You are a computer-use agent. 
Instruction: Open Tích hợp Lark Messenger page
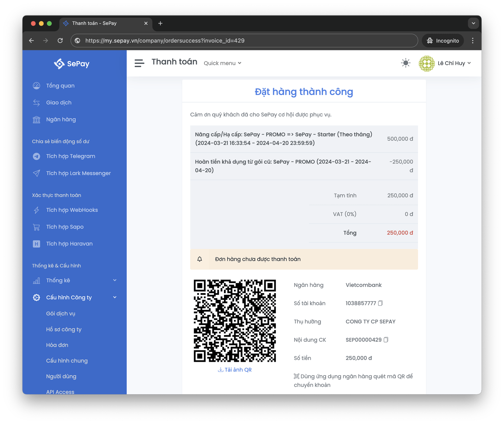[x=78, y=173]
